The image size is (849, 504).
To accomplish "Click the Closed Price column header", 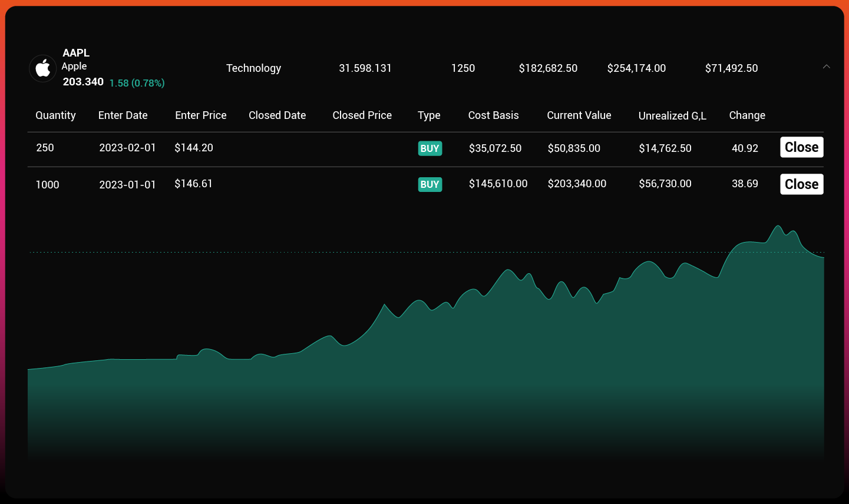I will pyautogui.click(x=362, y=115).
